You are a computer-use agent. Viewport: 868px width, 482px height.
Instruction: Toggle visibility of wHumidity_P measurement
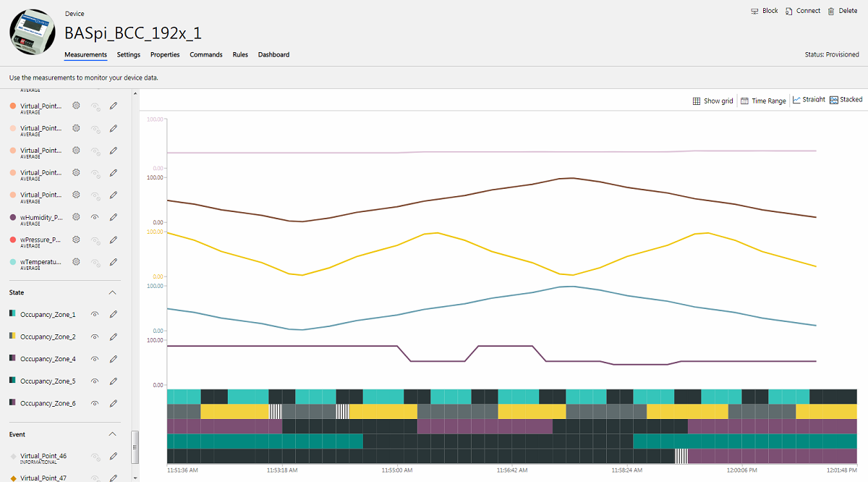[x=95, y=217]
